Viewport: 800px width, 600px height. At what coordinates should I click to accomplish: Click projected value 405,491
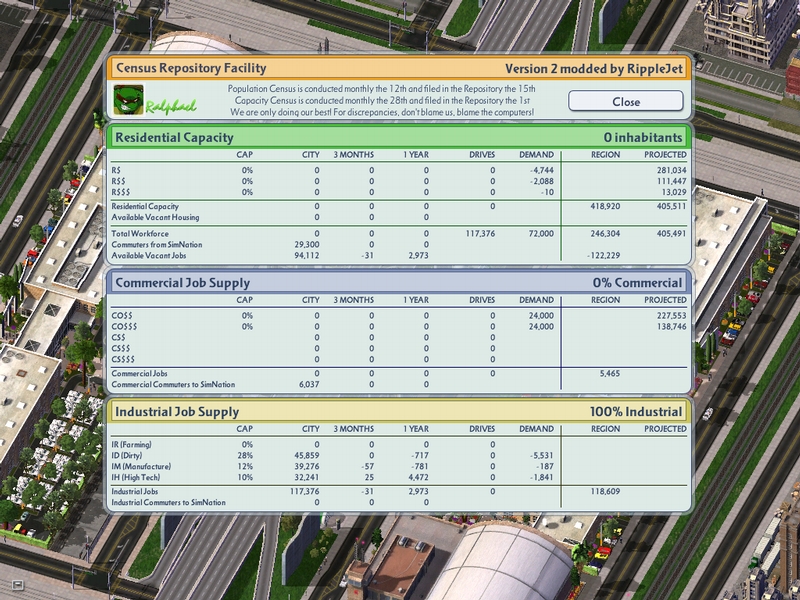click(x=671, y=234)
